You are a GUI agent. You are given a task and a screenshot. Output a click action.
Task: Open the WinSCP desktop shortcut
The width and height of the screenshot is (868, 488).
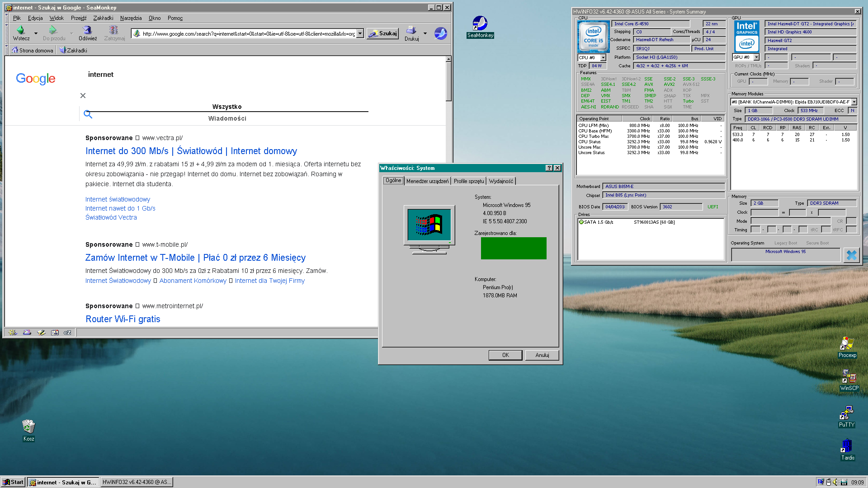[849, 380]
